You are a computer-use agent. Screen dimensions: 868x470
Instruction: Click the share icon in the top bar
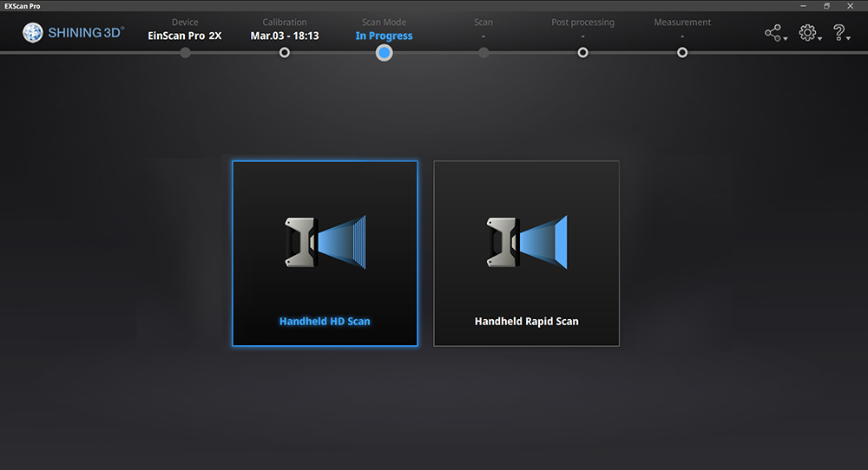point(772,33)
